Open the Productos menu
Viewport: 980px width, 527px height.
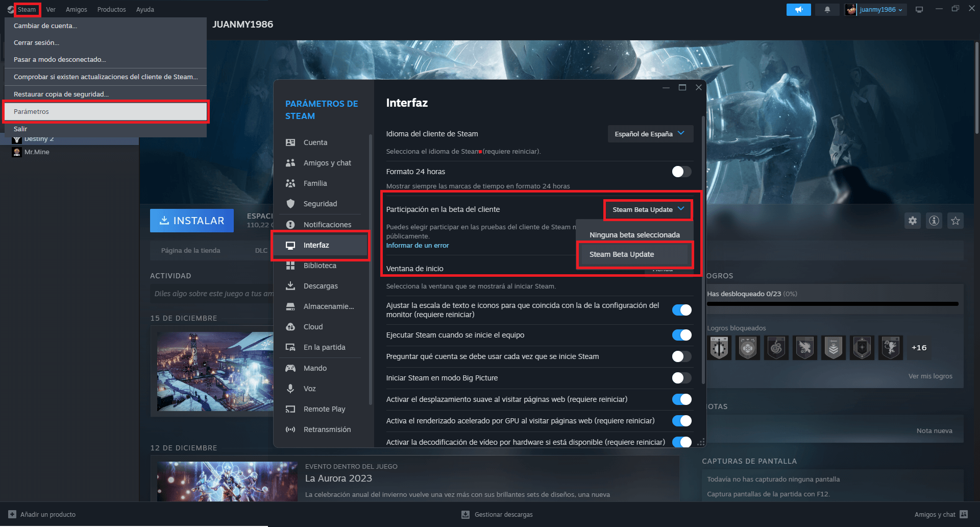pyautogui.click(x=112, y=9)
